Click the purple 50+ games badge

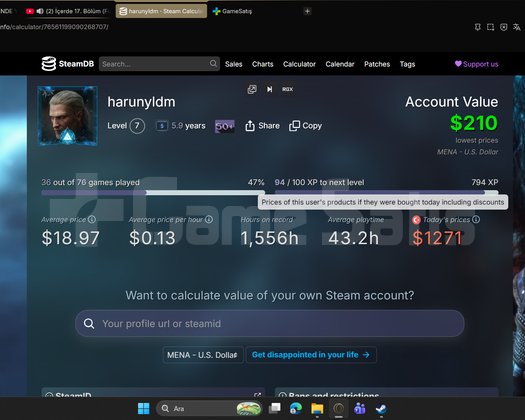225,126
